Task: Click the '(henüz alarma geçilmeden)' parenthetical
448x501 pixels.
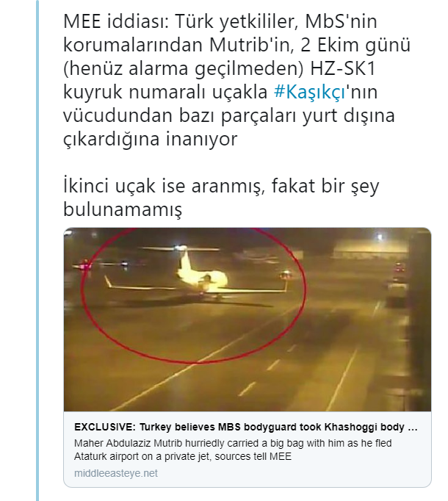Action: [x=184, y=68]
